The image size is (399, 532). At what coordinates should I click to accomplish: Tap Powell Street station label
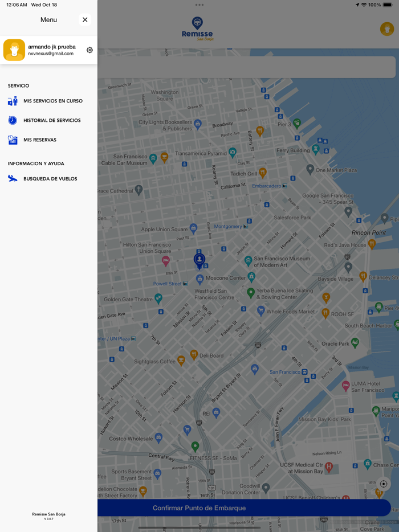coord(168,284)
